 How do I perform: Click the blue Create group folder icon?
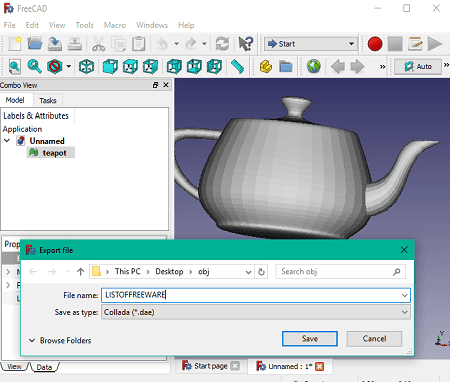click(x=286, y=67)
